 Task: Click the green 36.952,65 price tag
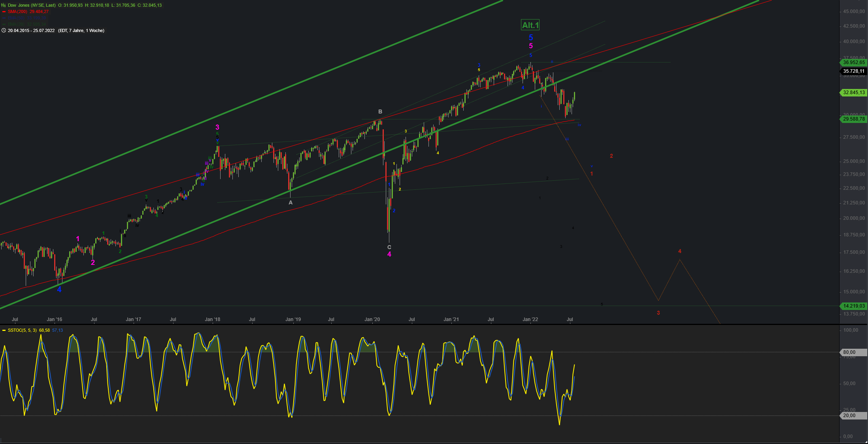pos(854,62)
